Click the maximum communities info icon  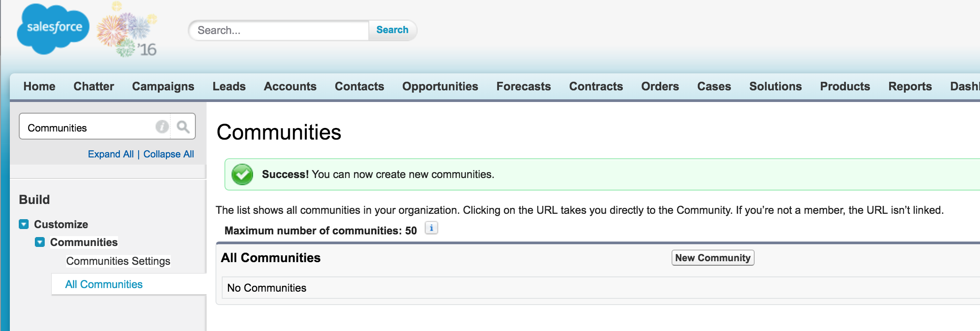(431, 228)
